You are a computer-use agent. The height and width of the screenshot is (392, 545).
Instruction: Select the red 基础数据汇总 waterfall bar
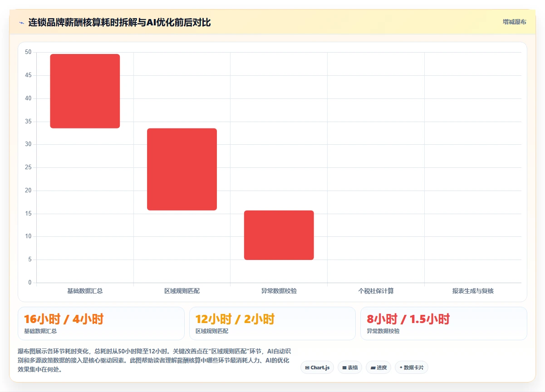(x=85, y=91)
